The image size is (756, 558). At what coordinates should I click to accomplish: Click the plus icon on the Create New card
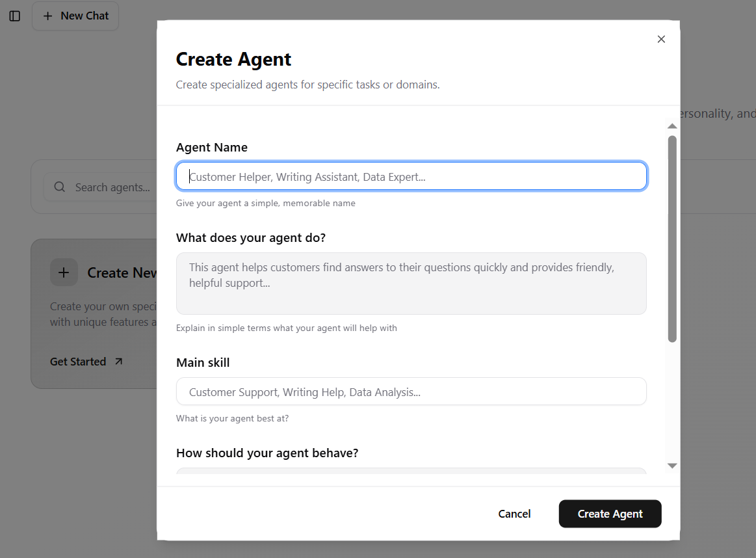tap(64, 272)
